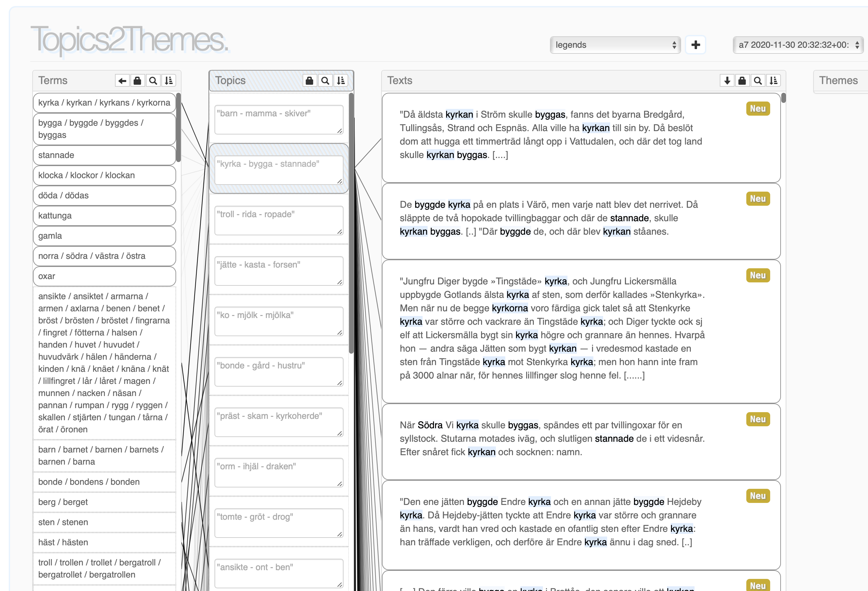Click the sort icon in Texts panel
The height and width of the screenshot is (591, 868).
(774, 81)
